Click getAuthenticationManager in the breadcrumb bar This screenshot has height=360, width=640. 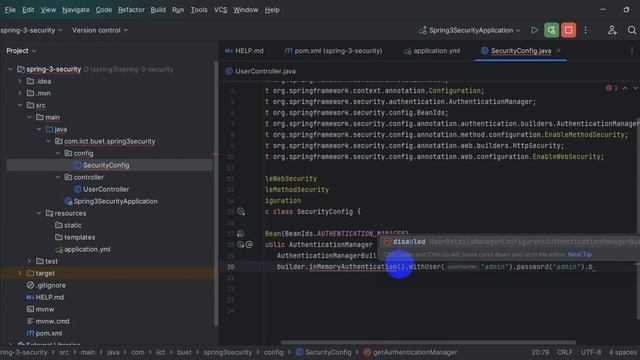(411, 352)
